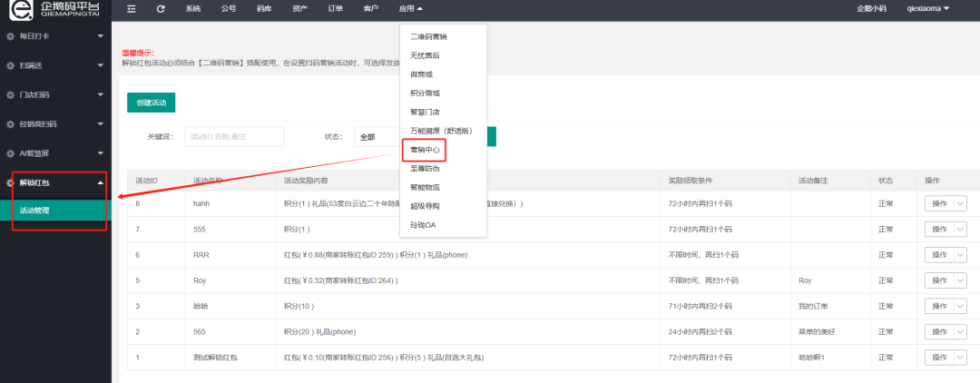Click the 创建活动 button
This screenshot has height=383, width=980.
(x=151, y=103)
